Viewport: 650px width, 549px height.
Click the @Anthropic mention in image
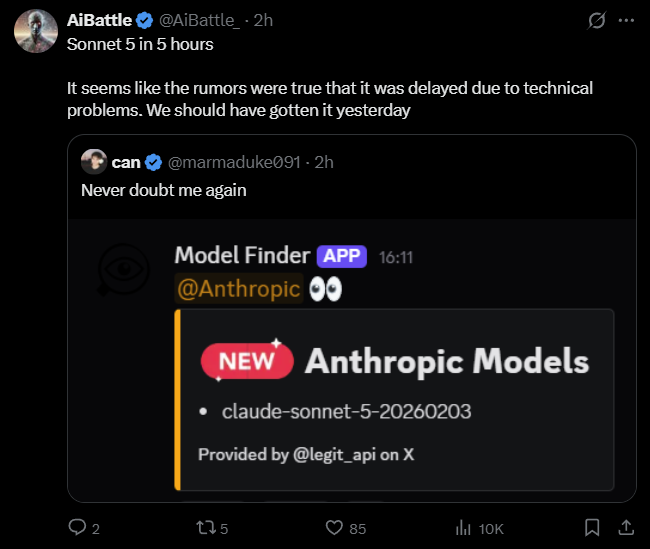tap(238, 289)
